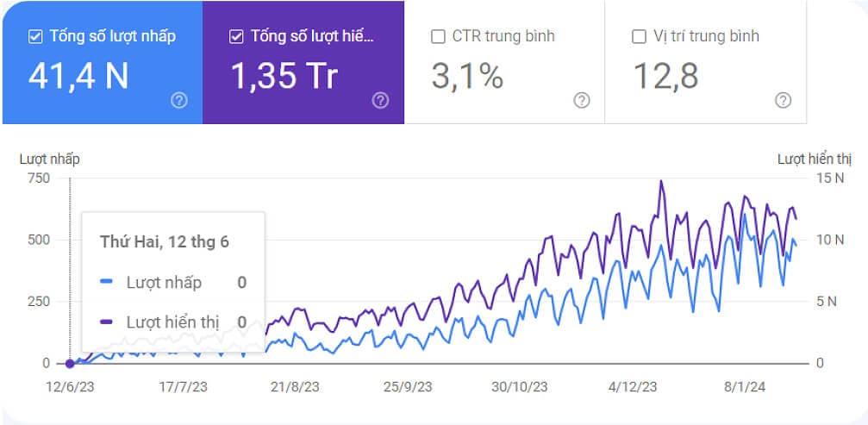868x425 pixels.
Task: Click help icon on total impressions card
Action: pyautogui.click(x=380, y=100)
